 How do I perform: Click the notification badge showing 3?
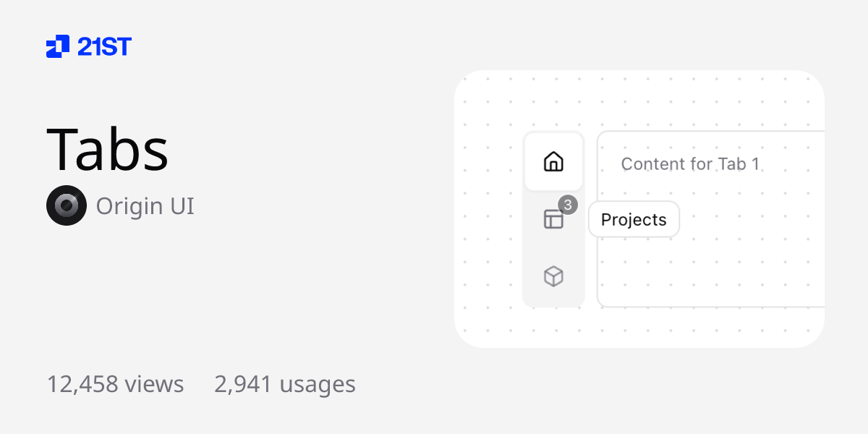568,205
